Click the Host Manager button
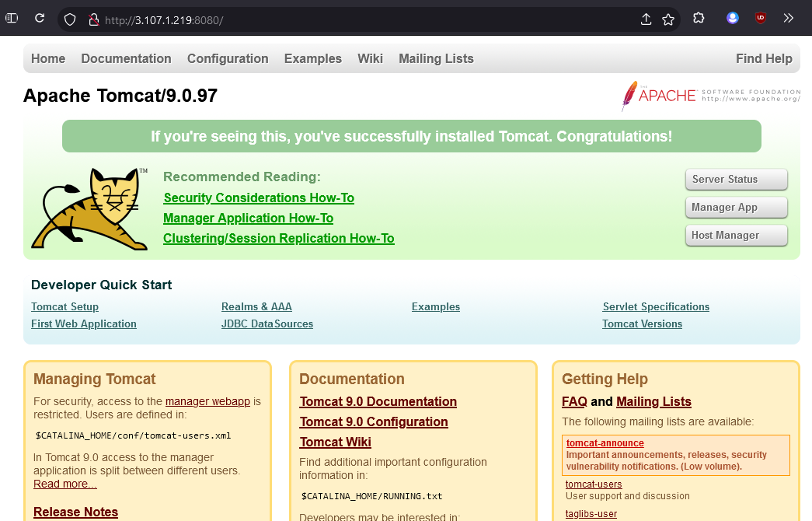 pos(737,236)
